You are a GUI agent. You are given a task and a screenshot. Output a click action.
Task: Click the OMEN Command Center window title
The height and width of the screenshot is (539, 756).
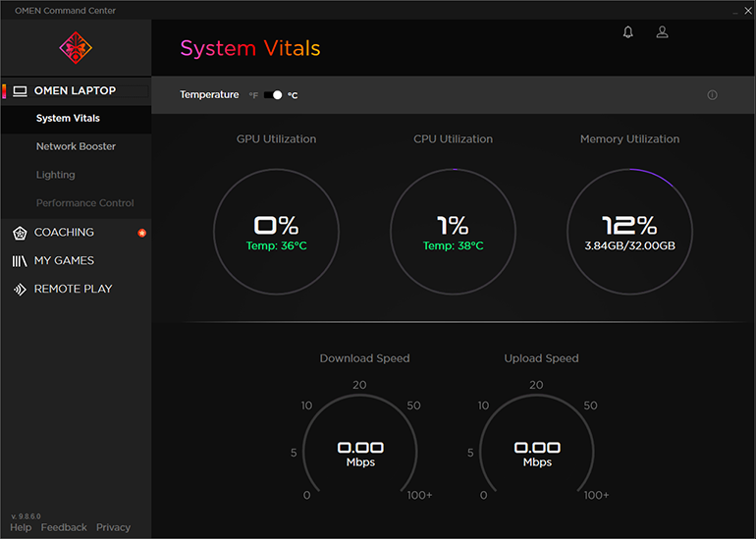click(65, 11)
